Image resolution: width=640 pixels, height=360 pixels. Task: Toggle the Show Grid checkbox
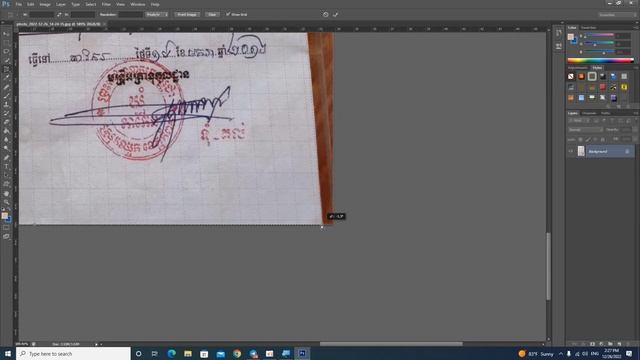coord(228,14)
